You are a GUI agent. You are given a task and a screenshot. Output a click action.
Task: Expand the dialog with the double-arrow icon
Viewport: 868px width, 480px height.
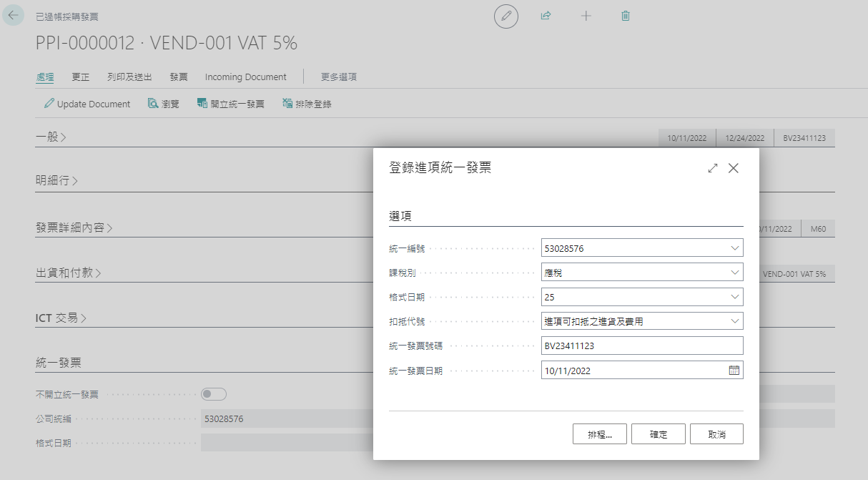tap(712, 168)
